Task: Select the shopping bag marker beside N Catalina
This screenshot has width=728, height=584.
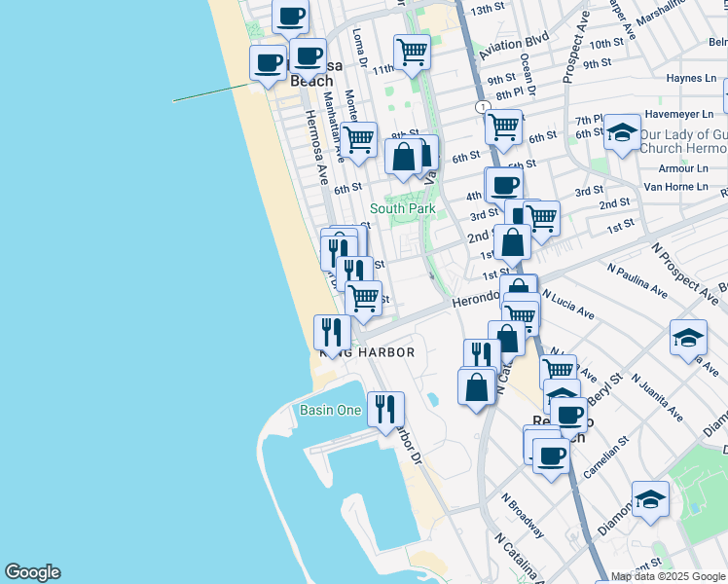Action: coord(476,386)
